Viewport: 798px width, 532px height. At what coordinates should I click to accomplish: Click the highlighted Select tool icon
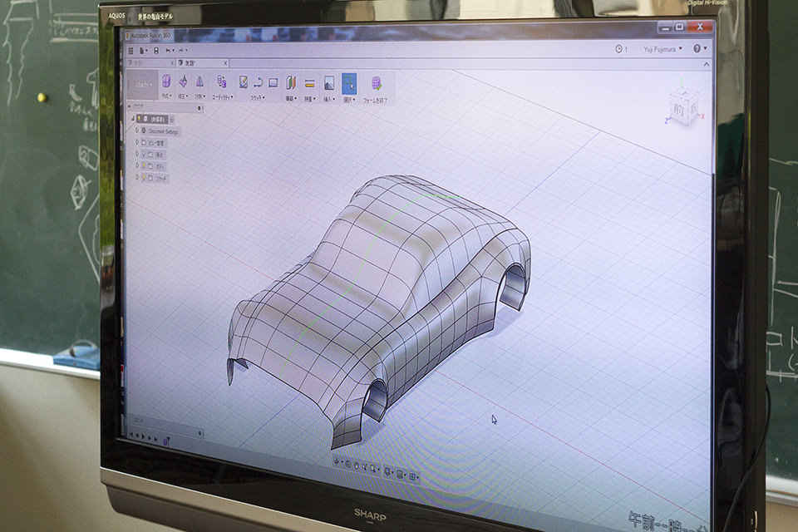(x=349, y=83)
